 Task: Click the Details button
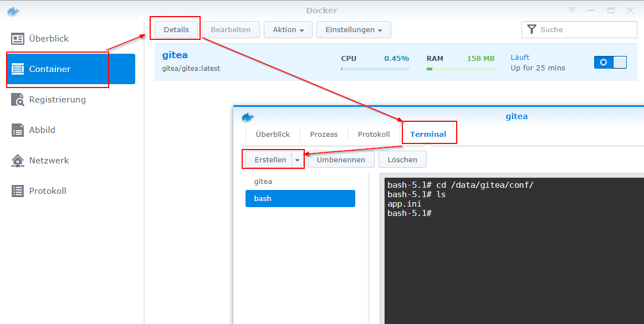(x=175, y=28)
